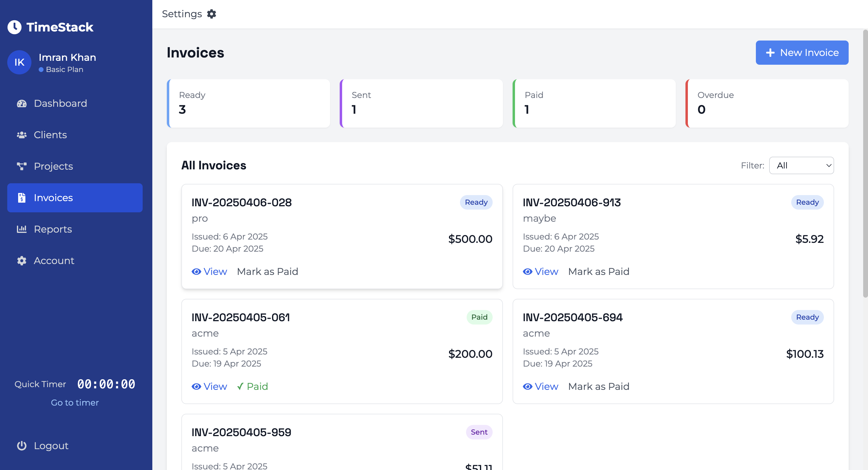Open Account settings in sidebar
Image resolution: width=868 pixels, height=470 pixels.
pyautogui.click(x=75, y=261)
